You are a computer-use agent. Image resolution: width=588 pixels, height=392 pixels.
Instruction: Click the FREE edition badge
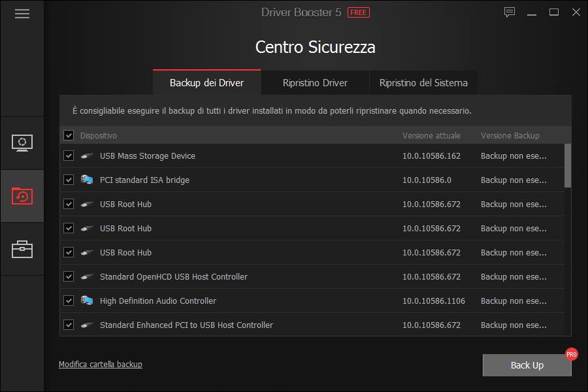click(357, 12)
